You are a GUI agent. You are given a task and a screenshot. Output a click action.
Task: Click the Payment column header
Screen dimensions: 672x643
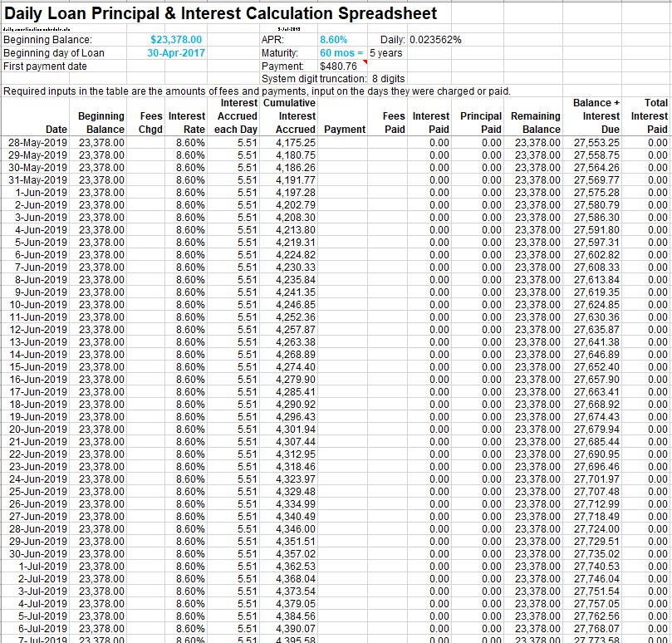click(345, 130)
